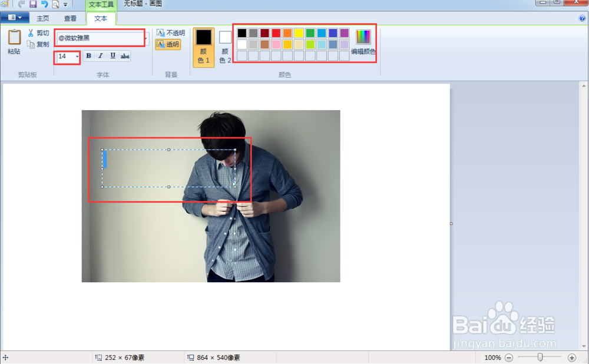Click the grayed Redo arrow

[x=21, y=4]
